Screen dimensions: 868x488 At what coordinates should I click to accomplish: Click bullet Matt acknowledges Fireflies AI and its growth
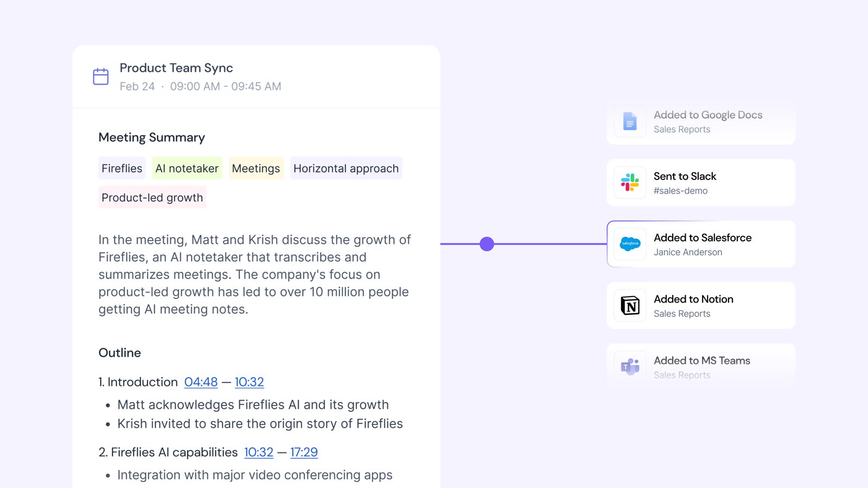tap(253, 405)
